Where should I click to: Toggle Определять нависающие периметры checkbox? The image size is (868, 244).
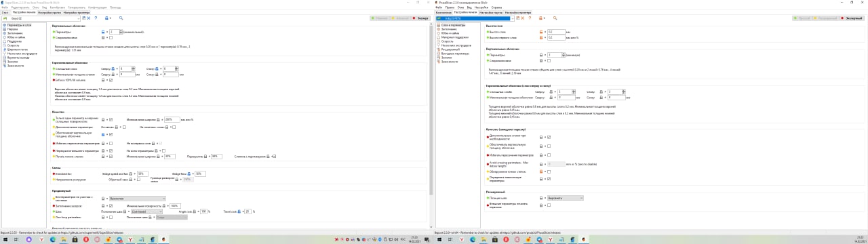[549, 180]
